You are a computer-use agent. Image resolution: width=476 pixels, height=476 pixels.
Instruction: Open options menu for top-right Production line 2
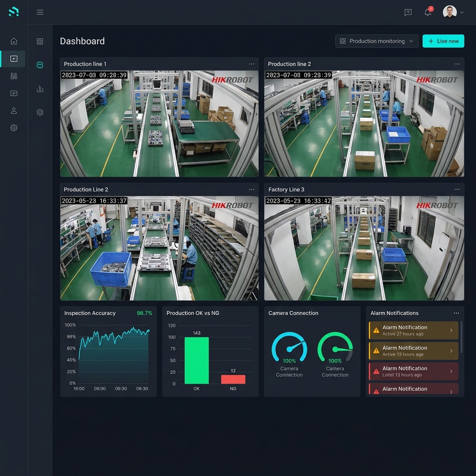[x=456, y=64]
